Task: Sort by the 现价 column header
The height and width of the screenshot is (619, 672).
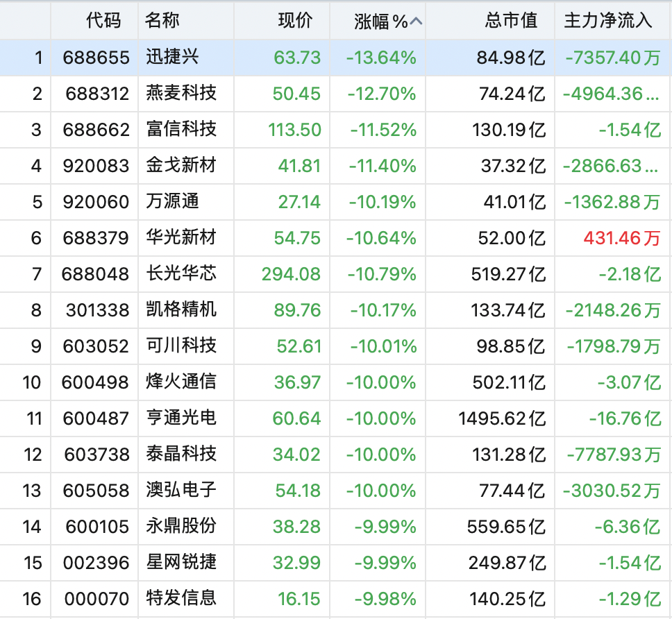Action: click(295, 20)
